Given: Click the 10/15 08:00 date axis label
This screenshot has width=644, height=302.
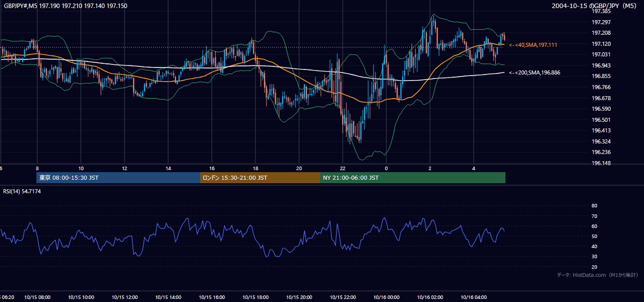Looking at the screenshot, I should point(37,297).
